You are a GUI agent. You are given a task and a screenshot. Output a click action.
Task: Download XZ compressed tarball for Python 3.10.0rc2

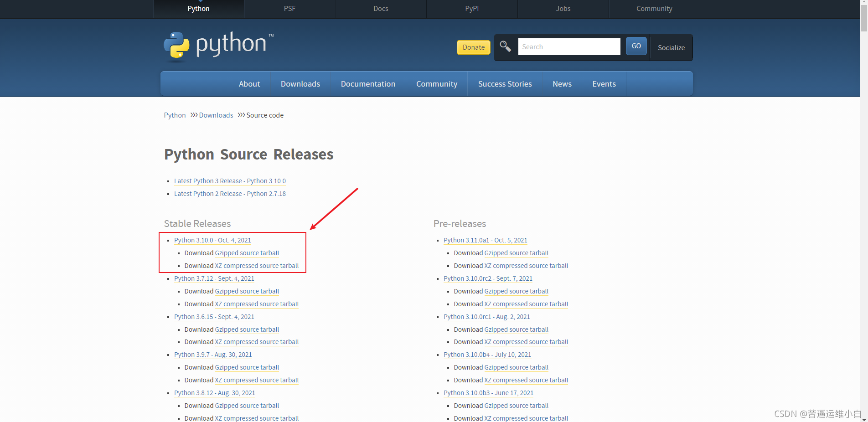click(526, 304)
